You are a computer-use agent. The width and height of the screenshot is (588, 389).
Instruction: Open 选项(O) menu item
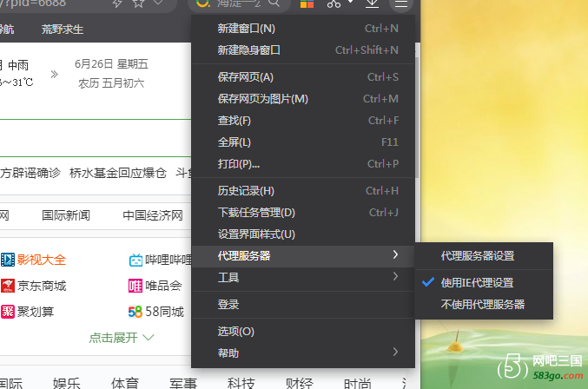(x=303, y=332)
